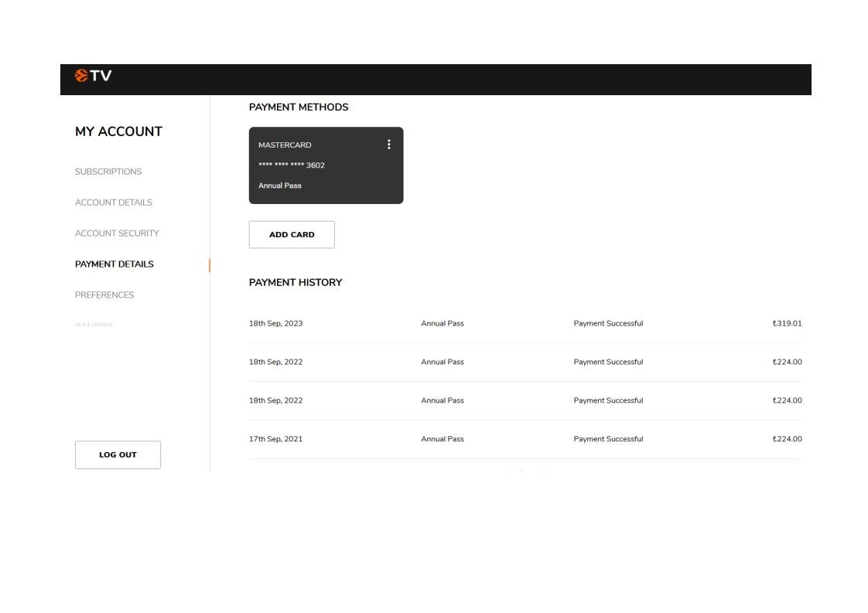Click the My Account heading
Image resolution: width=868 pixels, height=613 pixels.
pyautogui.click(x=118, y=131)
